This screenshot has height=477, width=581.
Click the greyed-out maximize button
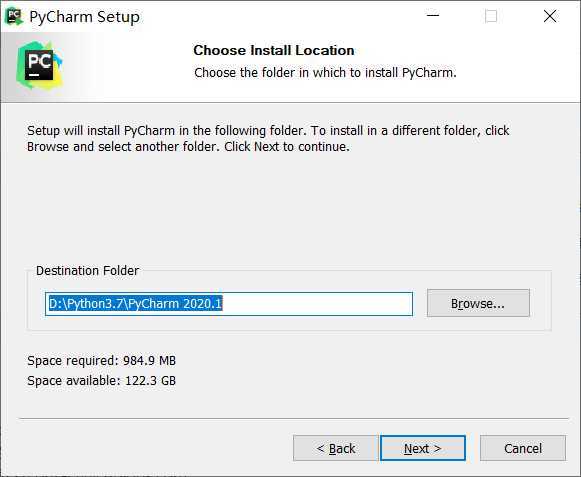click(x=491, y=16)
